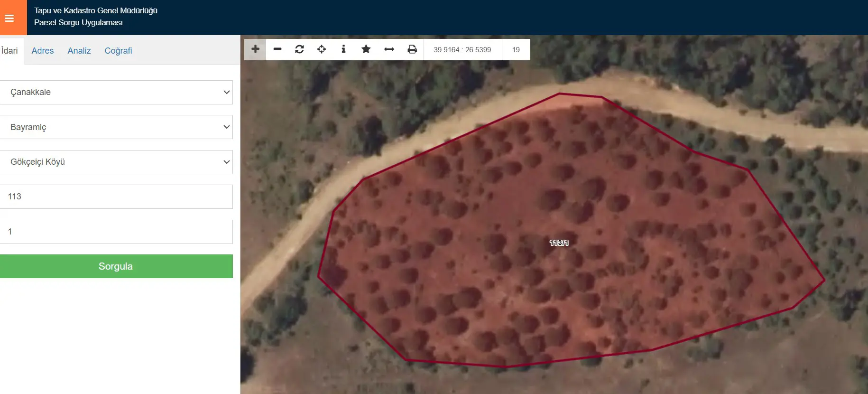This screenshot has width=868, height=394.
Task: Expand the Gökçeiçi Köyü village dropdown
Action: point(116,162)
